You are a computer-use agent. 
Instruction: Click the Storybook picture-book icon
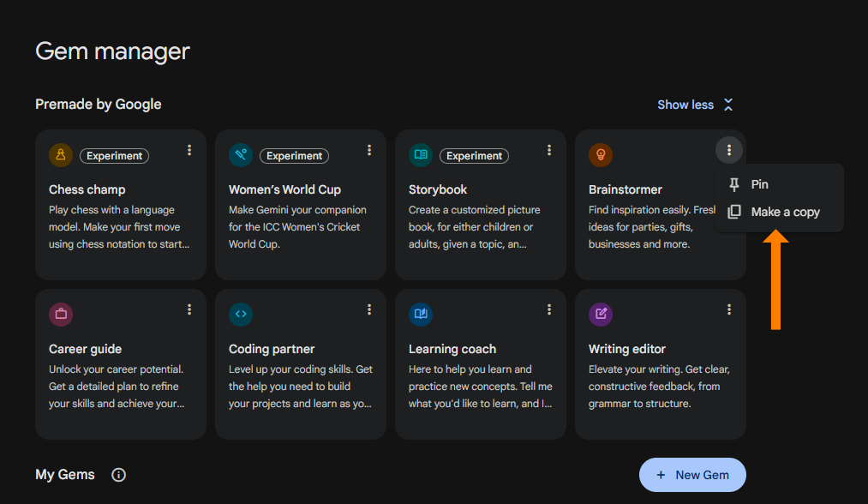[x=421, y=155]
